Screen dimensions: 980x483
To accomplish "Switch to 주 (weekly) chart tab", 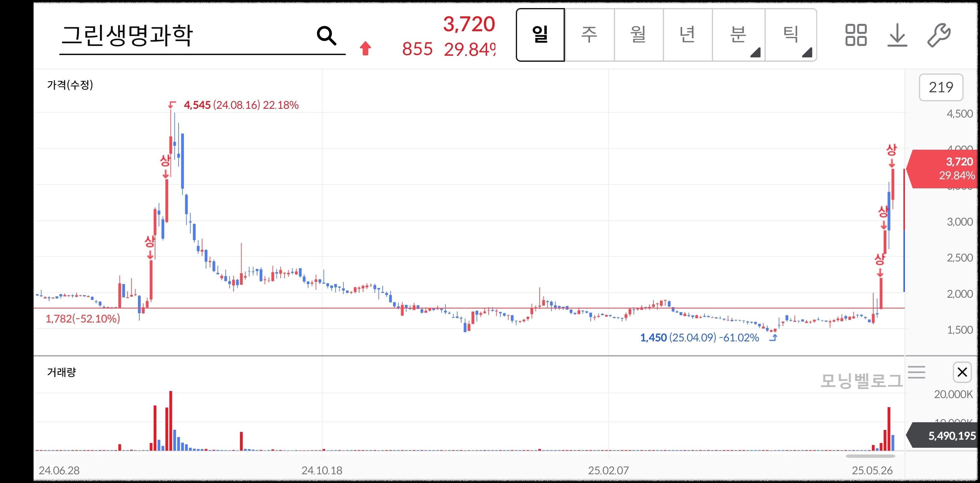I will pyautogui.click(x=589, y=35).
